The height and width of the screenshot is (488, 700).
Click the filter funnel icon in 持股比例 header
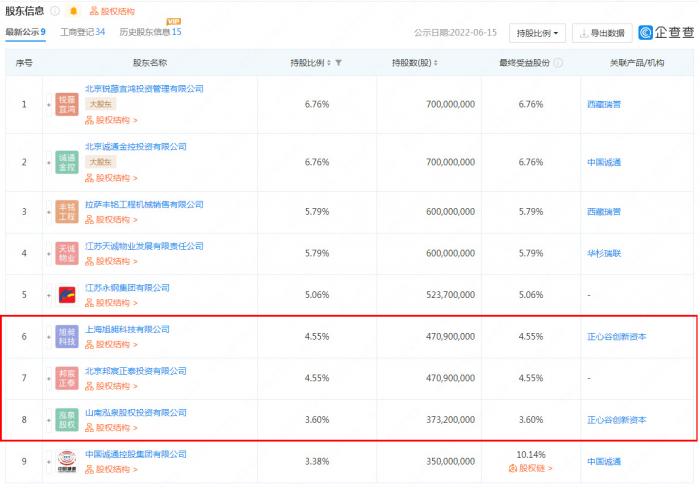click(339, 63)
